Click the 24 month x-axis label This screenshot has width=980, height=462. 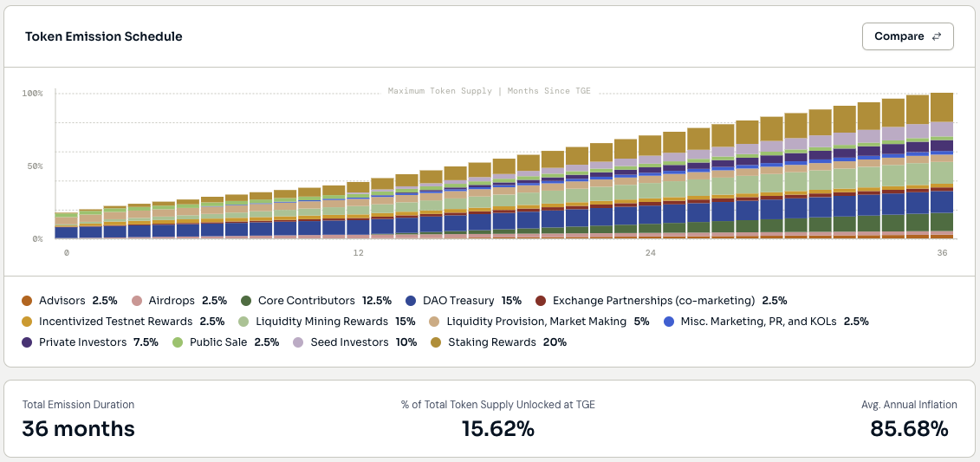650,253
